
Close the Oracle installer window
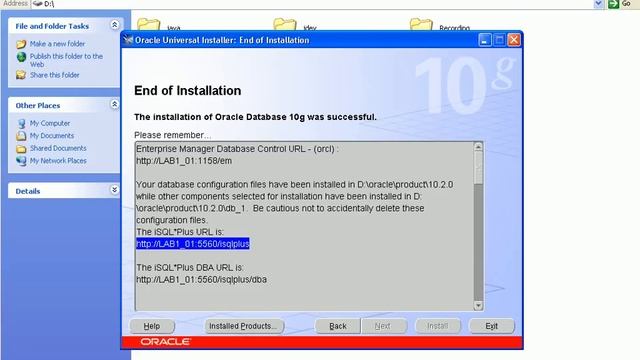[514, 40]
